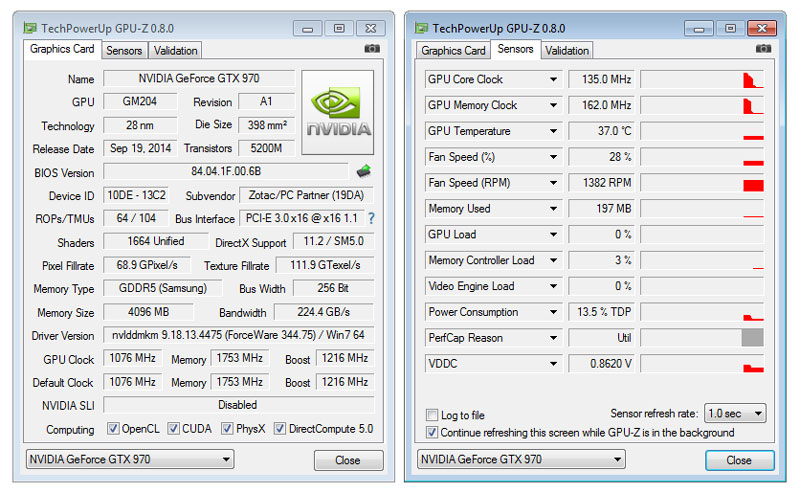Click the BIOS Version field 84.04.1F.00.6B
The height and width of the screenshot is (493, 800).
(x=226, y=171)
